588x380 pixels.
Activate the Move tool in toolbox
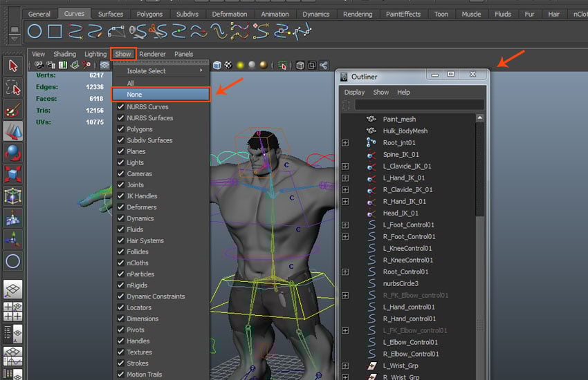pos(12,131)
